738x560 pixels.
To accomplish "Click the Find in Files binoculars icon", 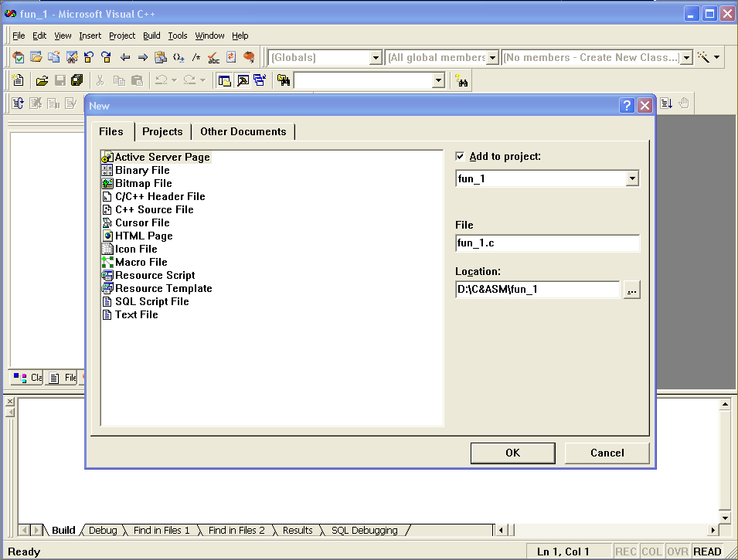I will point(284,80).
